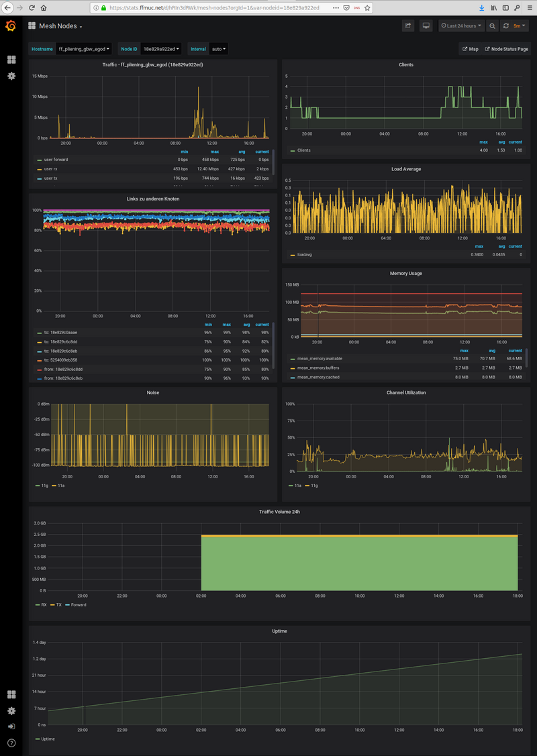Open the Help icon at sidebar bottom

click(11, 743)
